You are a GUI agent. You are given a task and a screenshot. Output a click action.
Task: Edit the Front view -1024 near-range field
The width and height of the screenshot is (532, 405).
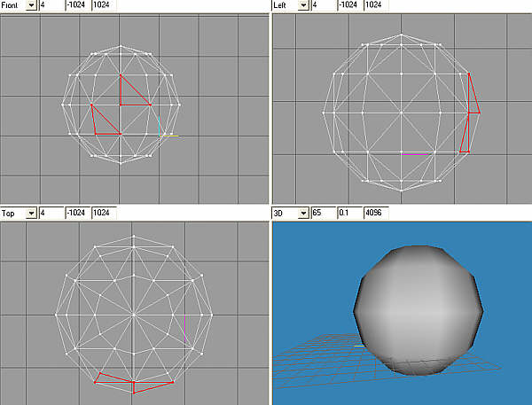pos(78,5)
